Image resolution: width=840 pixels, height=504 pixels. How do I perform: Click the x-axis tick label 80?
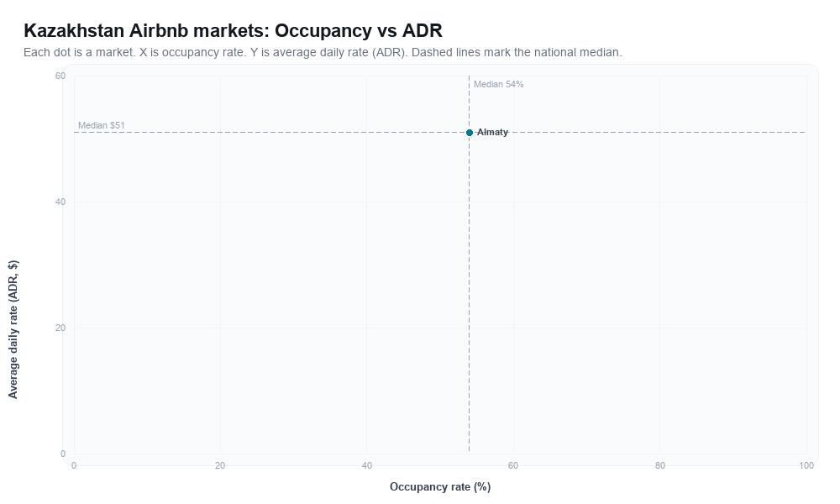(660, 466)
